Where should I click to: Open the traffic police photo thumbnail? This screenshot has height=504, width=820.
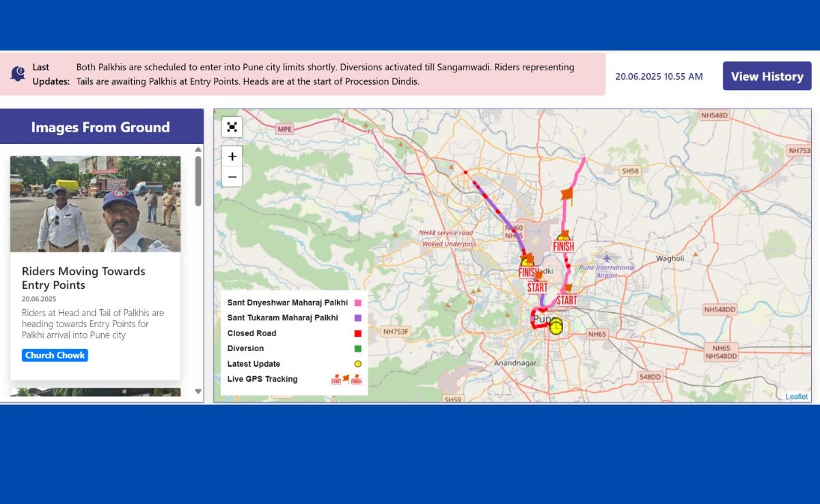tap(96, 204)
